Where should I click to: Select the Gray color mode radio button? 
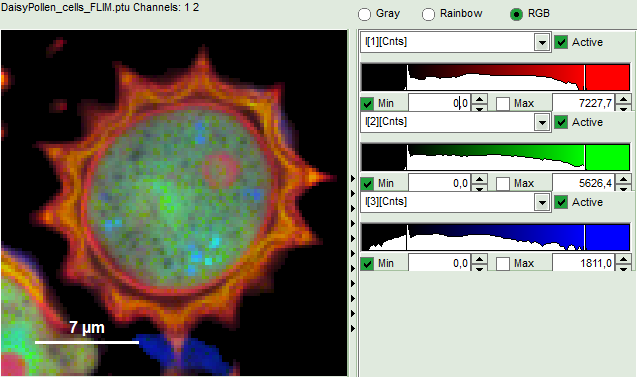(x=364, y=14)
